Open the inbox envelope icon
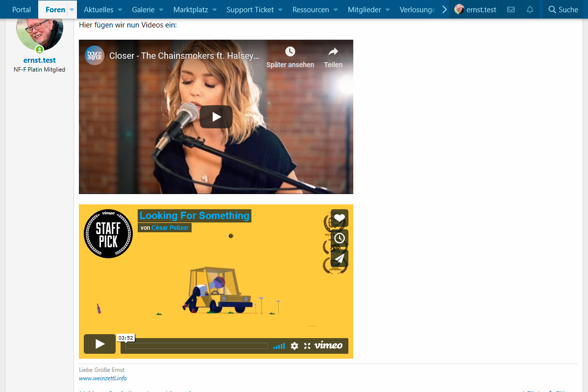The width and height of the screenshot is (588, 392). (511, 9)
